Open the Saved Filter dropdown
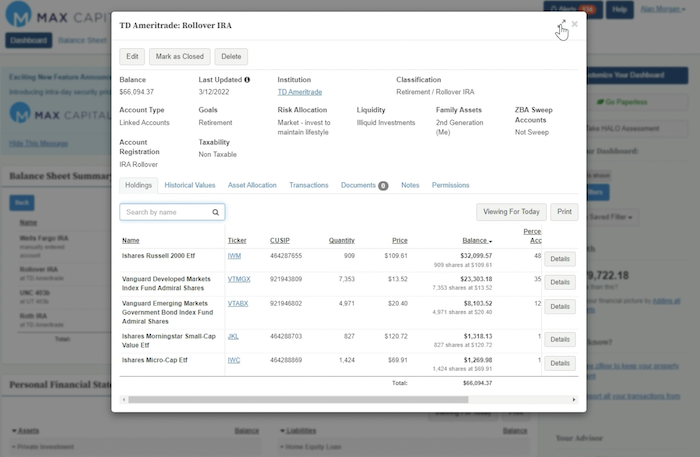 [x=610, y=217]
